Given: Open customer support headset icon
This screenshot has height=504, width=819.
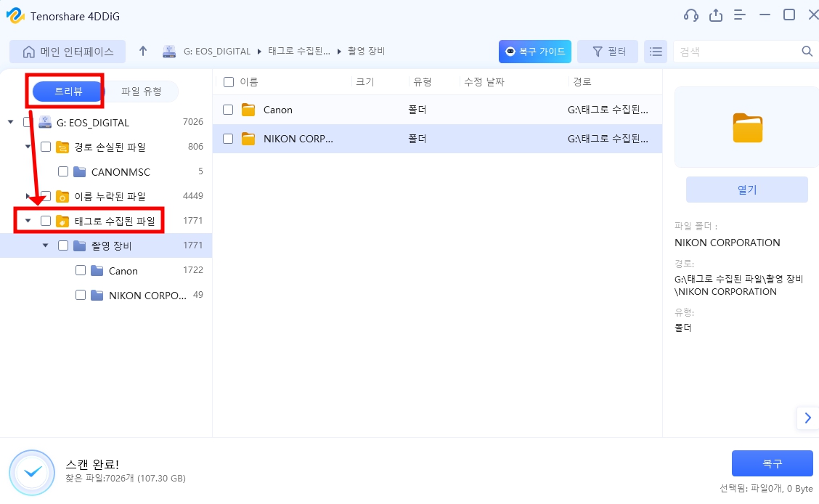Looking at the screenshot, I should [691, 15].
